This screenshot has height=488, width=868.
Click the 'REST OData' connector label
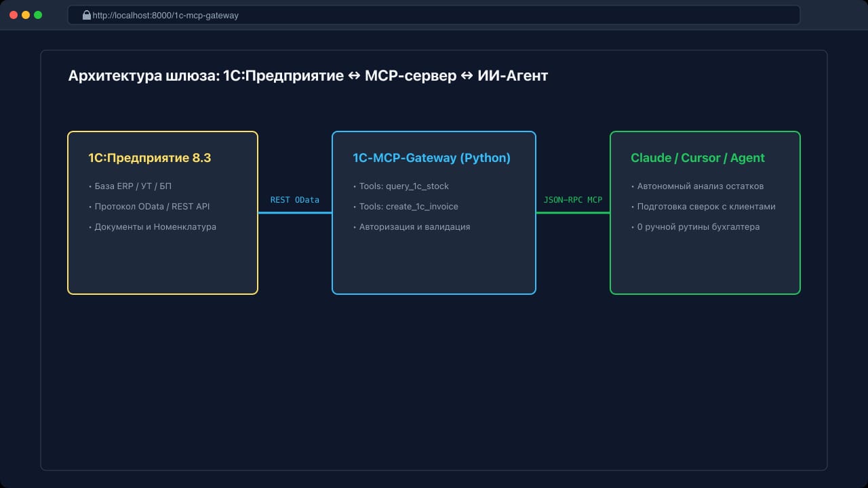[295, 200]
